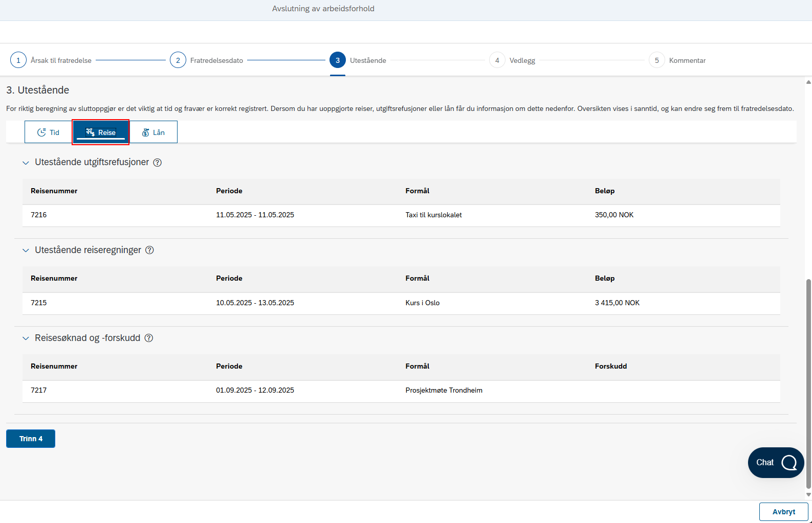The image size is (812, 523).
Task: Click the help icon beside Utestående reiseregninger
Action: click(149, 250)
